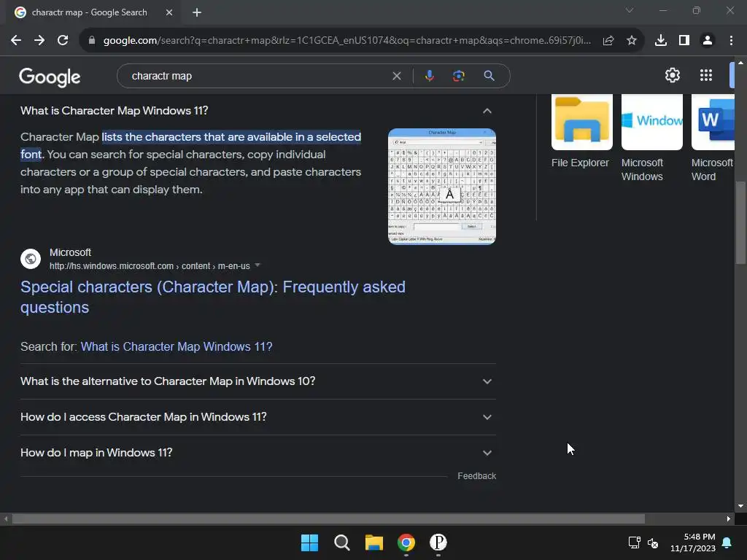The width and height of the screenshot is (747, 560).
Task: Click the scroll down arrow
Action: 740,506
